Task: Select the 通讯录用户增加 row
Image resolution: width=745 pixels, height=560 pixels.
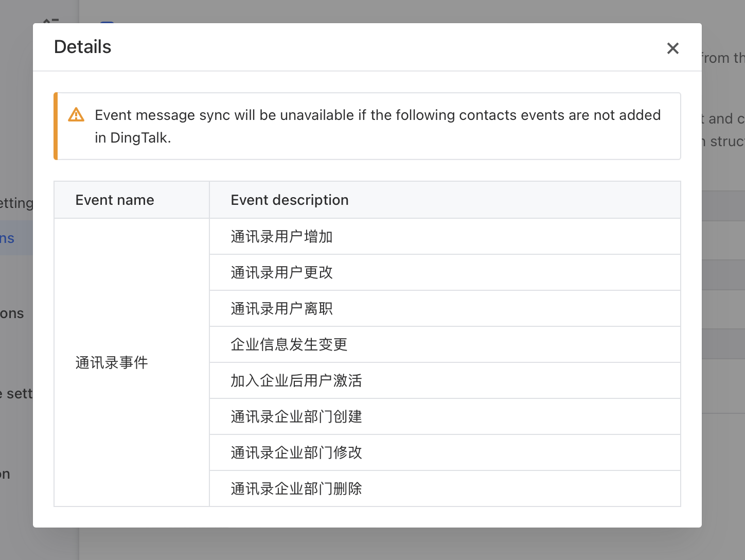Action: click(x=445, y=236)
